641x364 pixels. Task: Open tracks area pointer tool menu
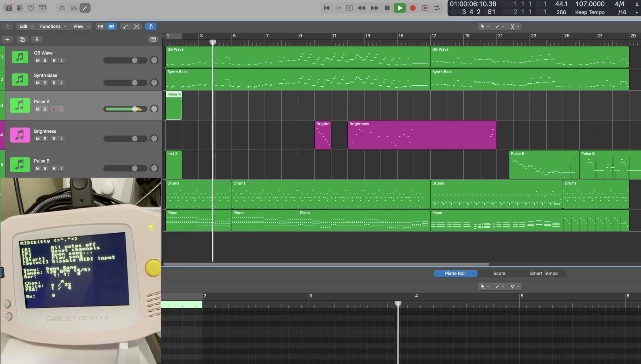(x=485, y=27)
